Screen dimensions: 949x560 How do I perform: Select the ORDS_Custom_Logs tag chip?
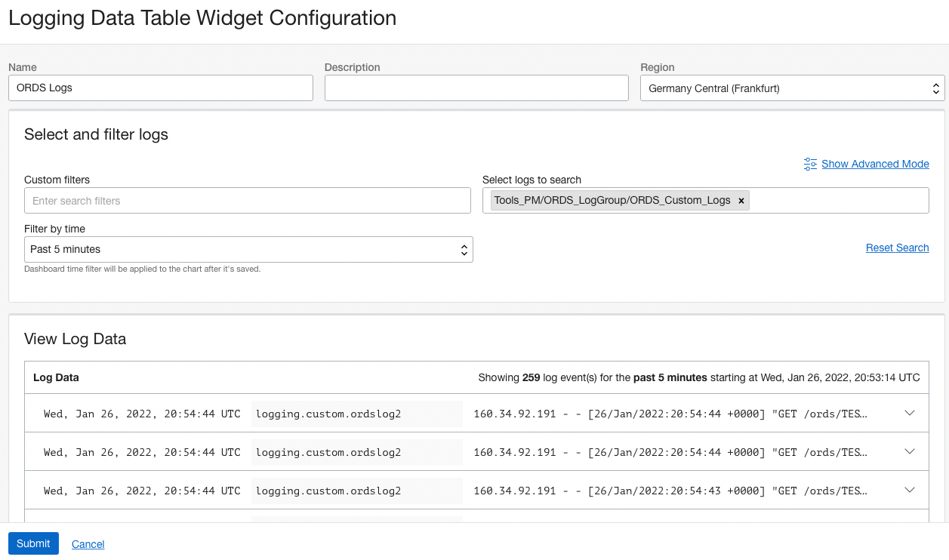pos(612,201)
